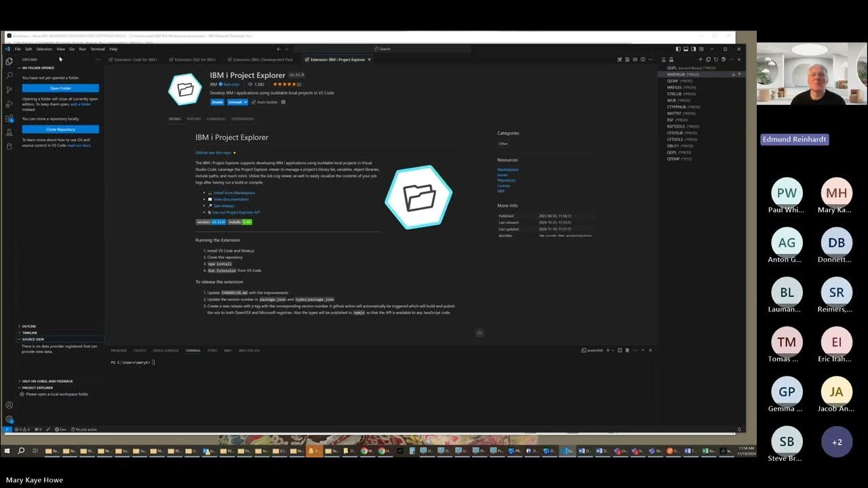The image size is (868, 488).
Task: Open the Help menu
Action: click(113, 49)
